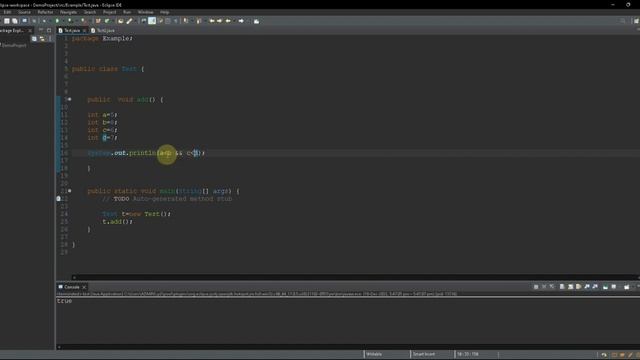Navigate Back with the yellow left arrow
Screen dimensions: 640x360
pyautogui.click(x=228, y=21)
